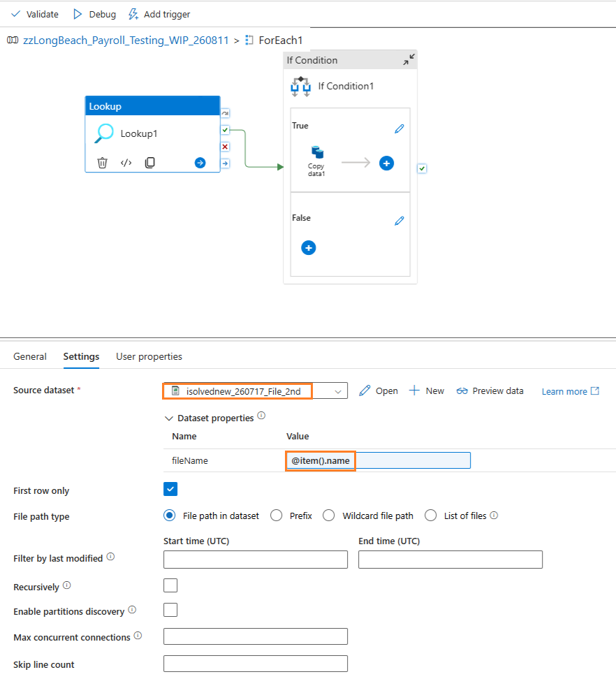Click Max concurrent connections field
Image resolution: width=616 pixels, height=679 pixels.
coord(256,636)
